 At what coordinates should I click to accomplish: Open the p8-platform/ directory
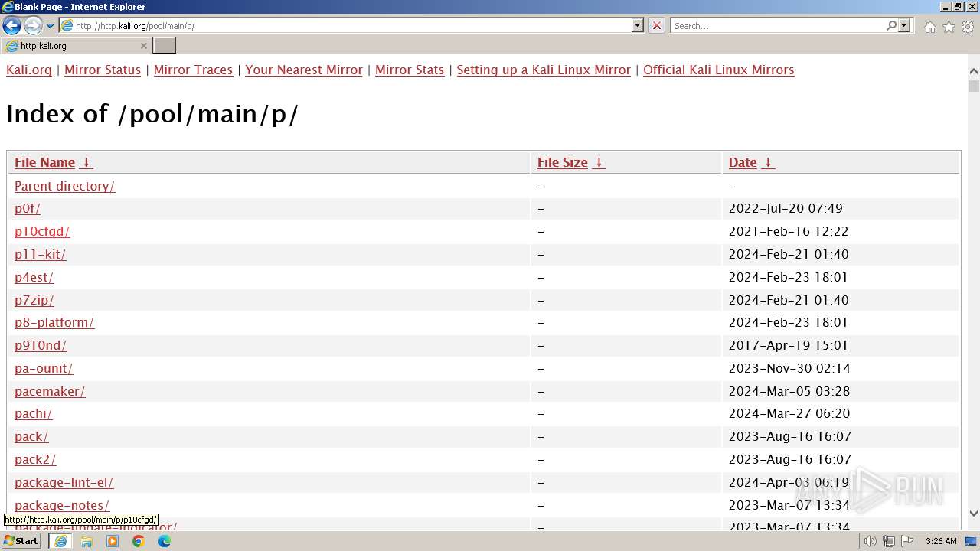coord(54,322)
